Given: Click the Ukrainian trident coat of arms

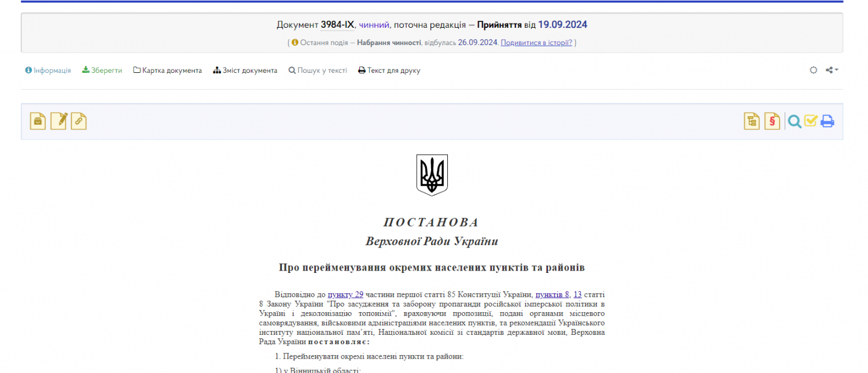Looking at the screenshot, I should coord(432,175).
